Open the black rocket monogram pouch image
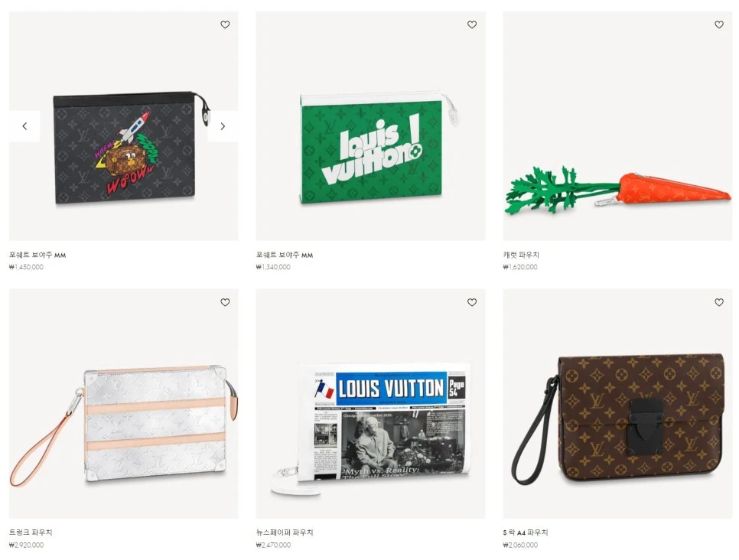 pos(124,148)
